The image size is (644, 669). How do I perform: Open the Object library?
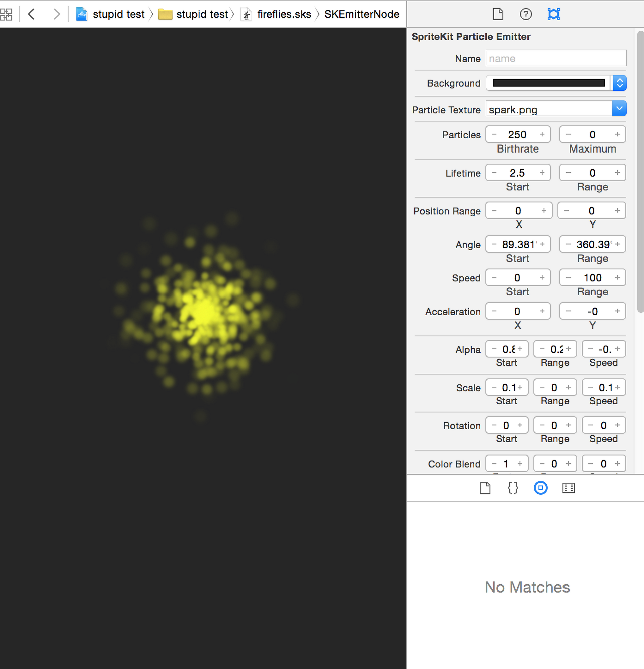point(541,488)
